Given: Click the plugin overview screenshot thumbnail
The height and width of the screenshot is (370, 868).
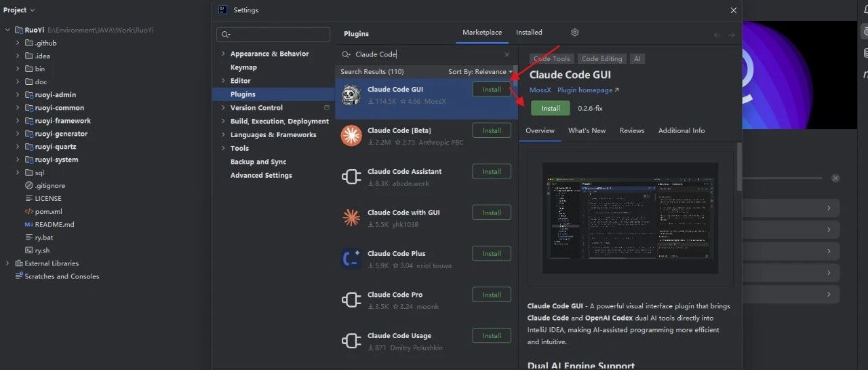Looking at the screenshot, I should pos(630,217).
